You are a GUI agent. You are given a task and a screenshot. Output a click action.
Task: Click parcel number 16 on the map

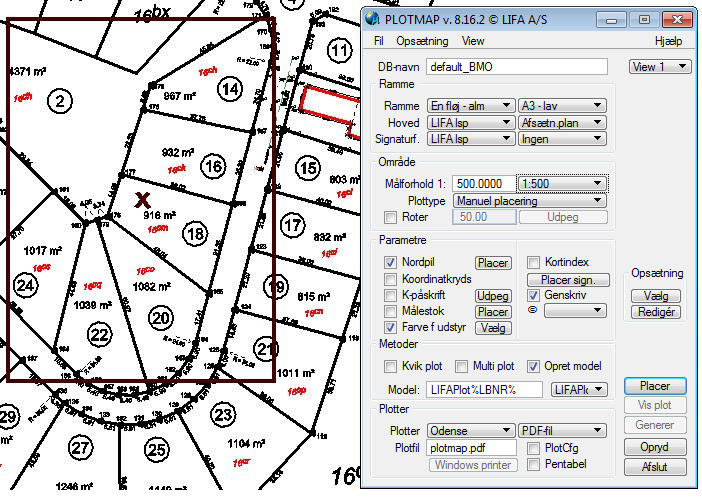coord(213,167)
